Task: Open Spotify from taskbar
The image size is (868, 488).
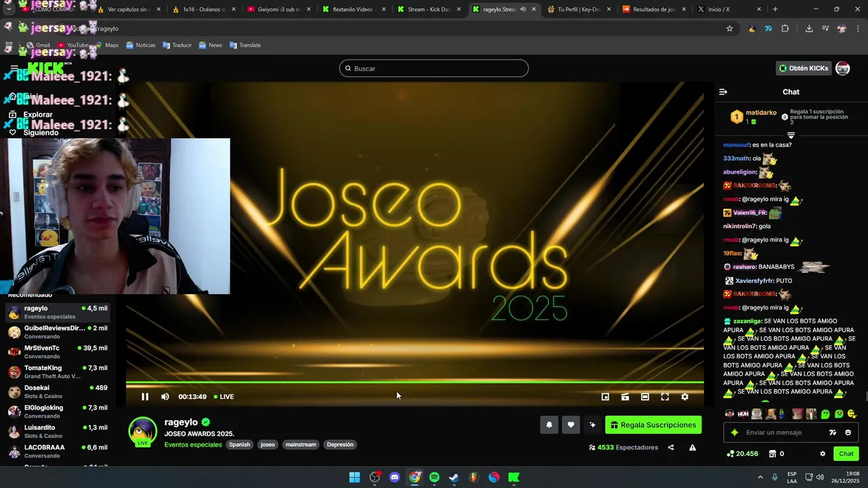Action: [434, 477]
